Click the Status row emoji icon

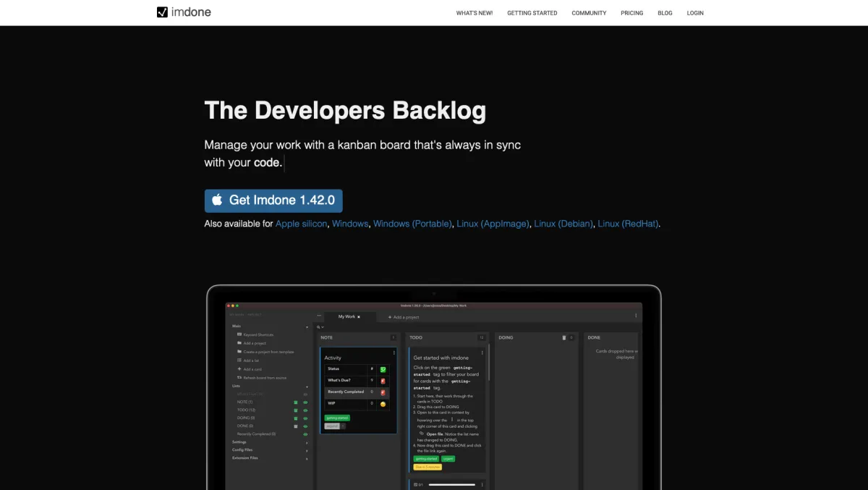point(383,370)
